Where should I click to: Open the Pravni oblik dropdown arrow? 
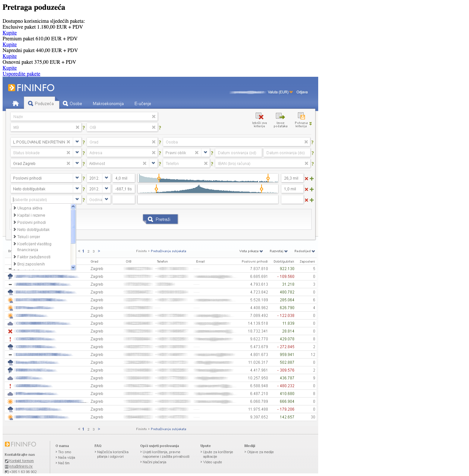point(206,153)
